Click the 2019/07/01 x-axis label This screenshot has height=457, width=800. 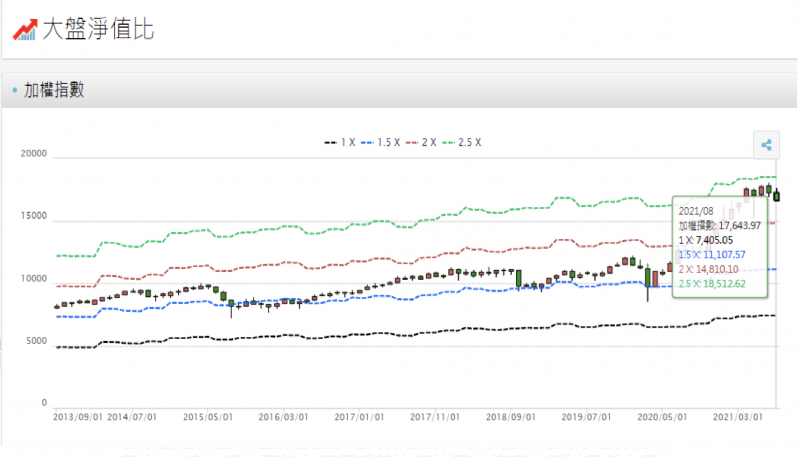pos(586,417)
